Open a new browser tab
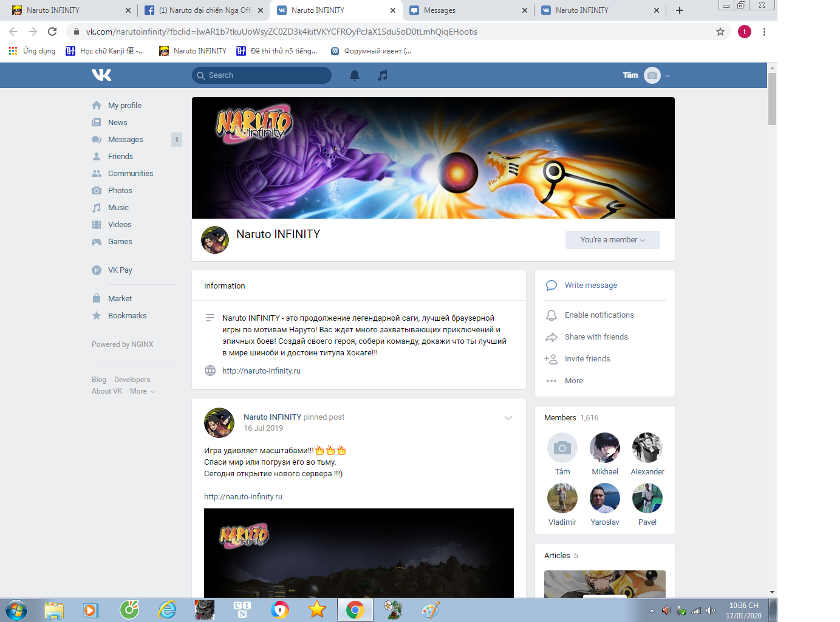Viewport: 840px width, 622px height. [680, 10]
